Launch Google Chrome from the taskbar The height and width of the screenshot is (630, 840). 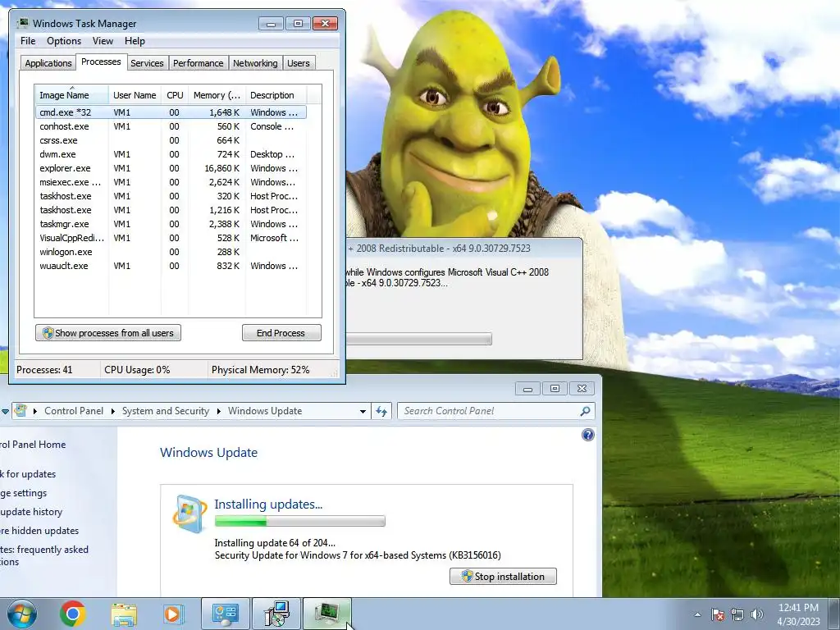(72, 614)
